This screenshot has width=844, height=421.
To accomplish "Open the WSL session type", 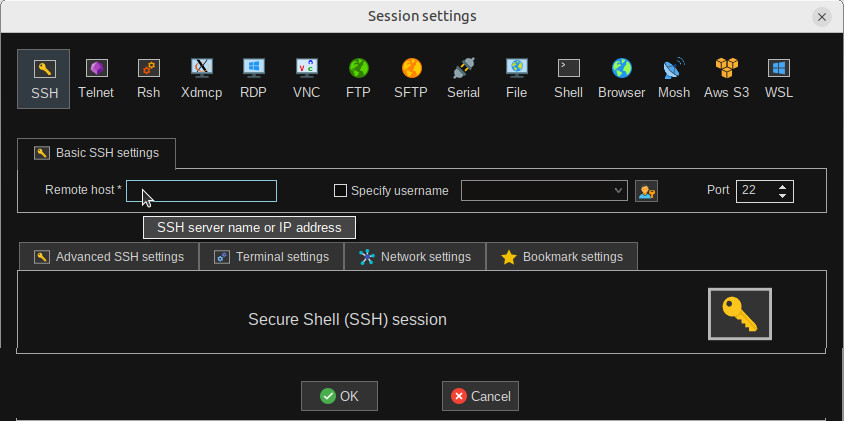I will coord(779,79).
